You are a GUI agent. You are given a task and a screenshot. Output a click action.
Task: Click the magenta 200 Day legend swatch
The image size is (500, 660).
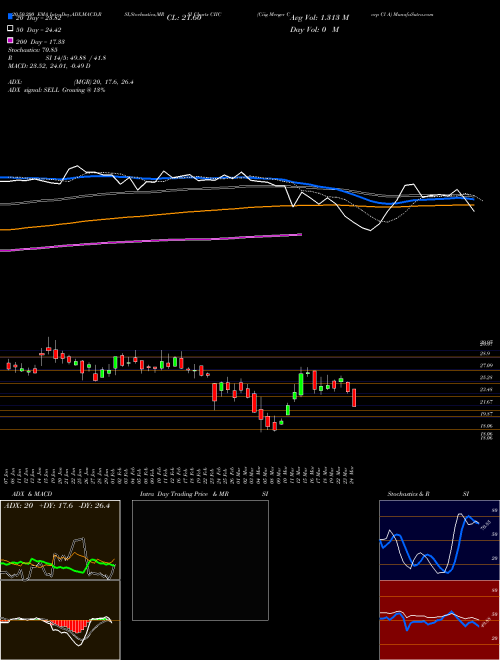10,41
